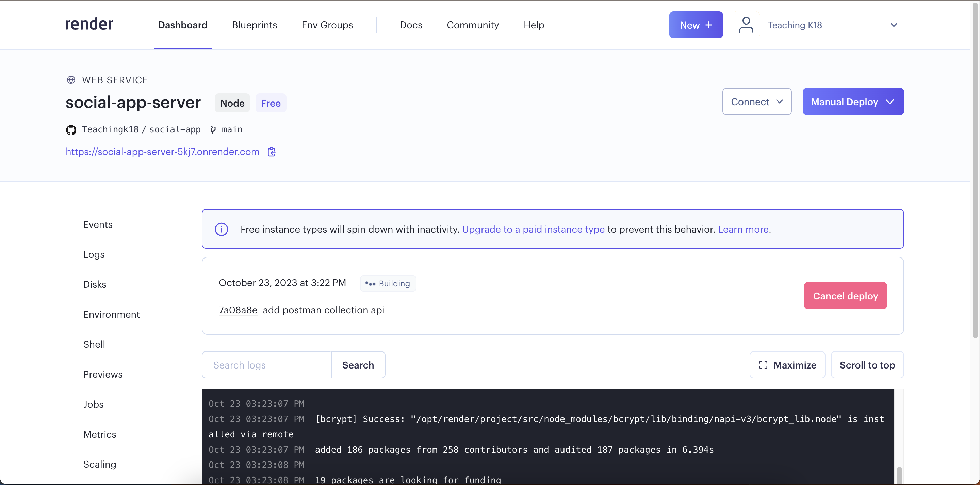Click the Search logs input field
The image size is (980, 485).
tap(267, 365)
